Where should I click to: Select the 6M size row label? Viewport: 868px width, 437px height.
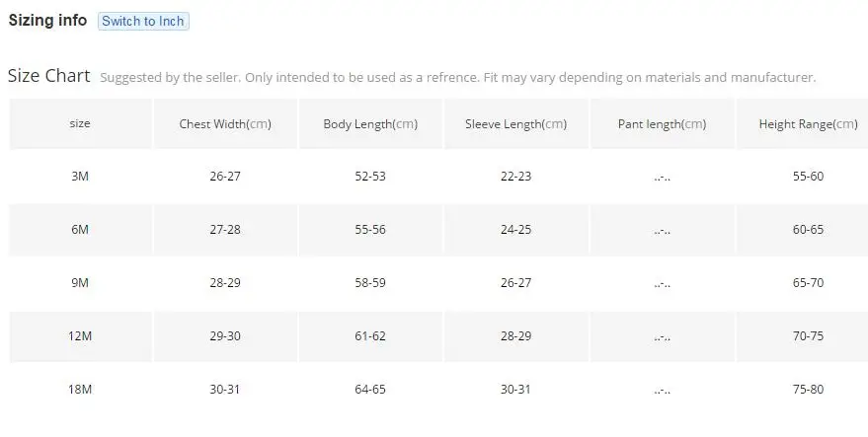pyautogui.click(x=80, y=229)
